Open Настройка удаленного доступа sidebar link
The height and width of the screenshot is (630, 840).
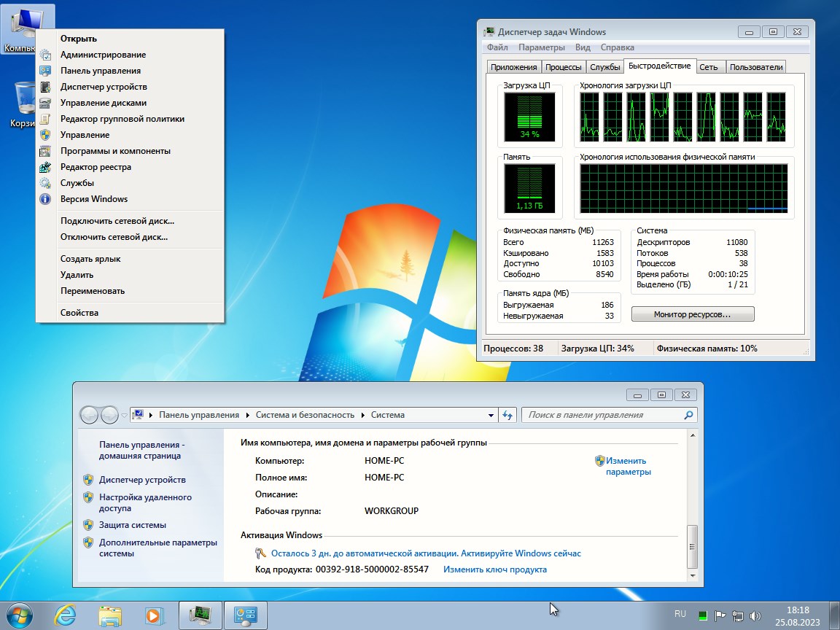(x=145, y=502)
